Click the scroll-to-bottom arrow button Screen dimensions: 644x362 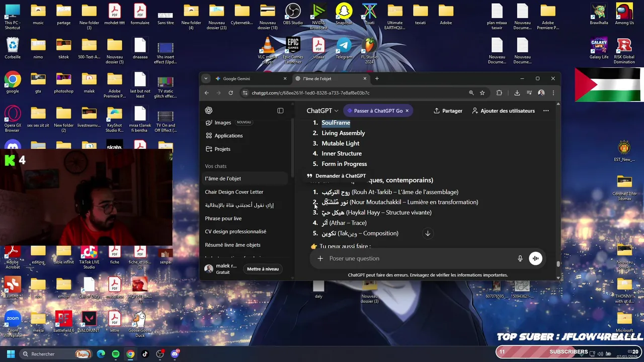click(428, 233)
